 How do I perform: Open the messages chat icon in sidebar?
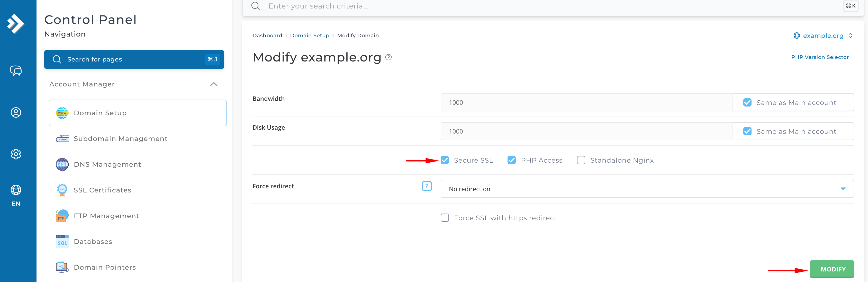click(16, 70)
